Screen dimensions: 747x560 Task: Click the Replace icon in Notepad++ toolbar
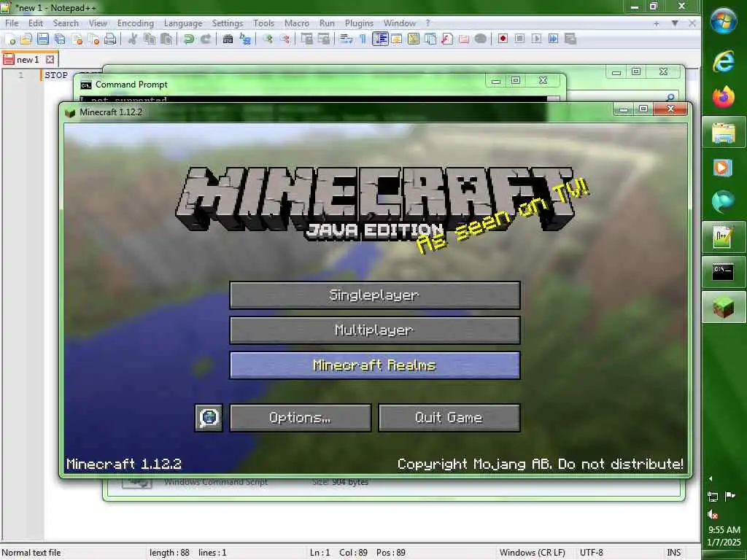(x=245, y=39)
